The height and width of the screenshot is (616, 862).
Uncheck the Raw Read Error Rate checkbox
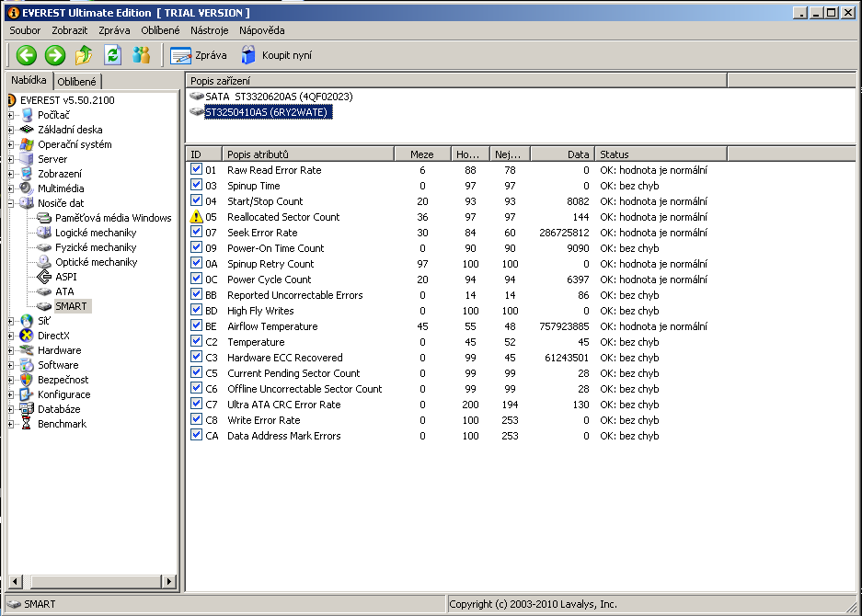(196, 170)
